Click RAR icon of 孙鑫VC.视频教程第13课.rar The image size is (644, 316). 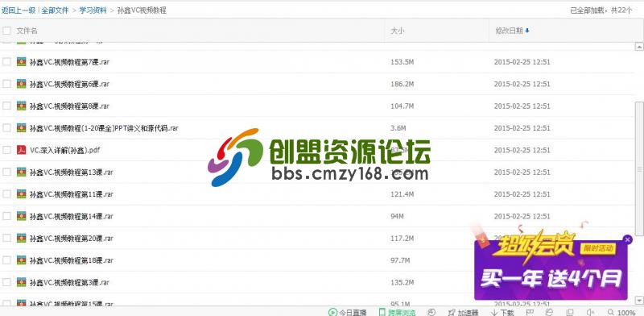22,172
